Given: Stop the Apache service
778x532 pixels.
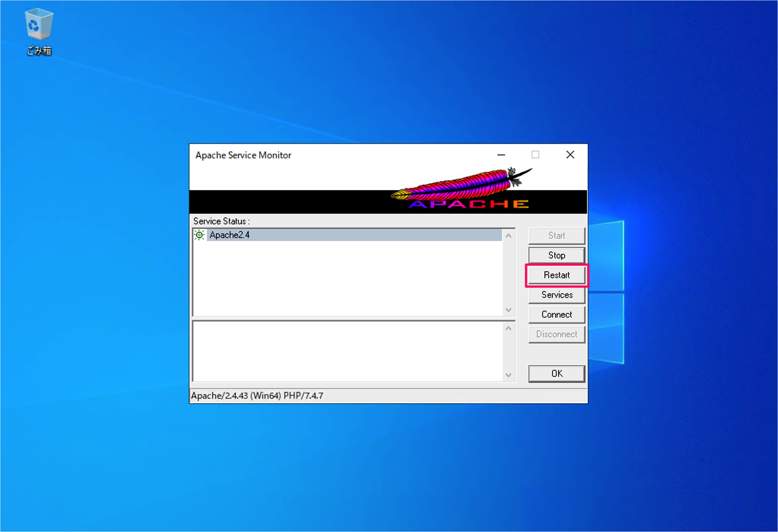Looking at the screenshot, I should pyautogui.click(x=556, y=255).
